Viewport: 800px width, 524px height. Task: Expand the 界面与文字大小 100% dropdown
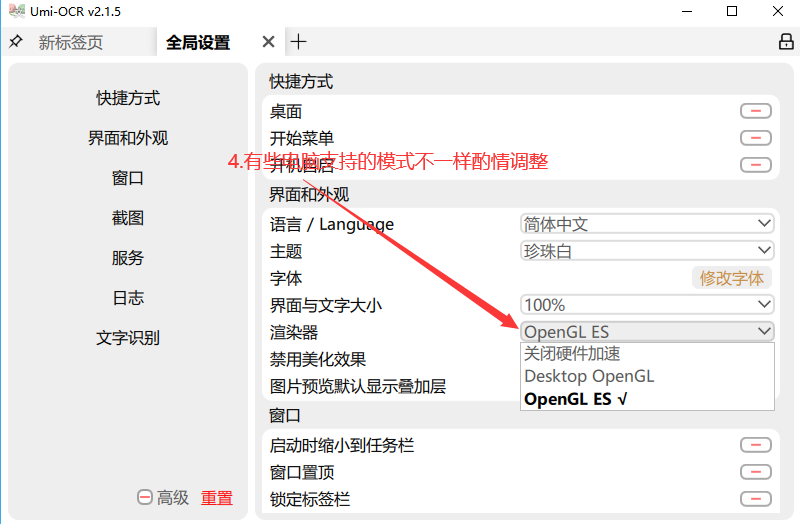point(647,305)
